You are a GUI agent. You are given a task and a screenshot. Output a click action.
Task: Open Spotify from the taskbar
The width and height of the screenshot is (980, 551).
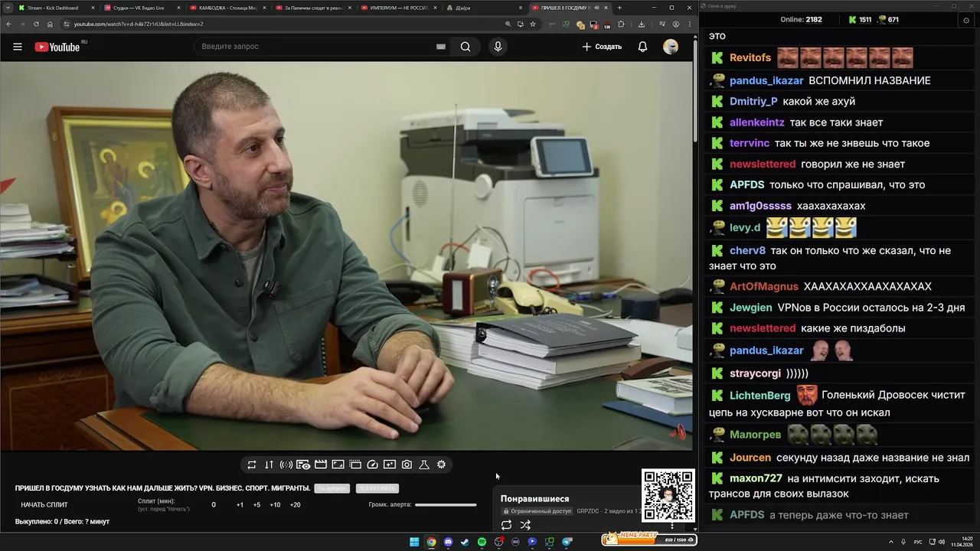point(482,542)
